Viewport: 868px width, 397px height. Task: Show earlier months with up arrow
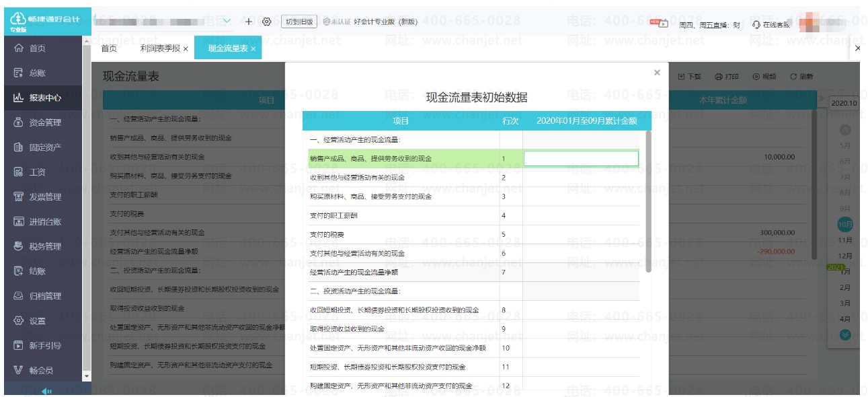point(845,130)
